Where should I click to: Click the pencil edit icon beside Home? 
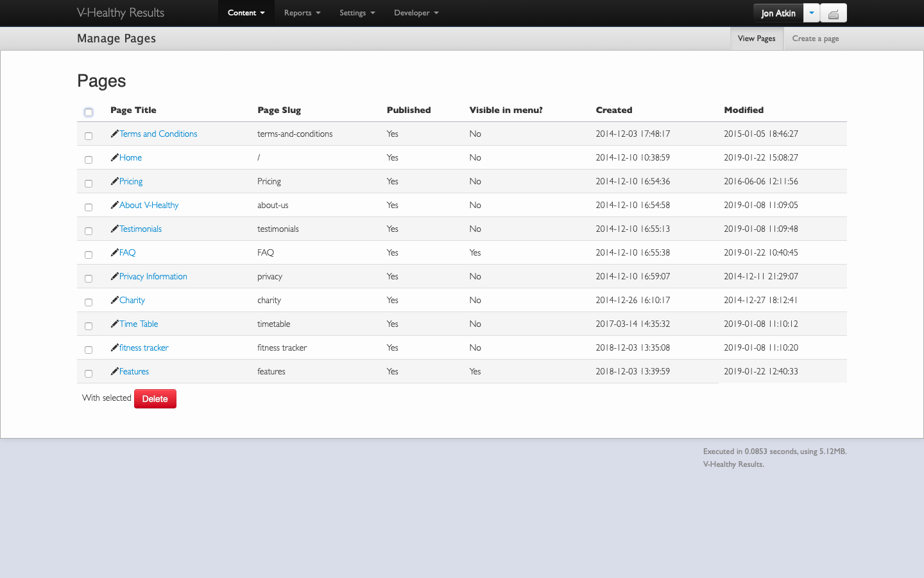[x=114, y=157]
